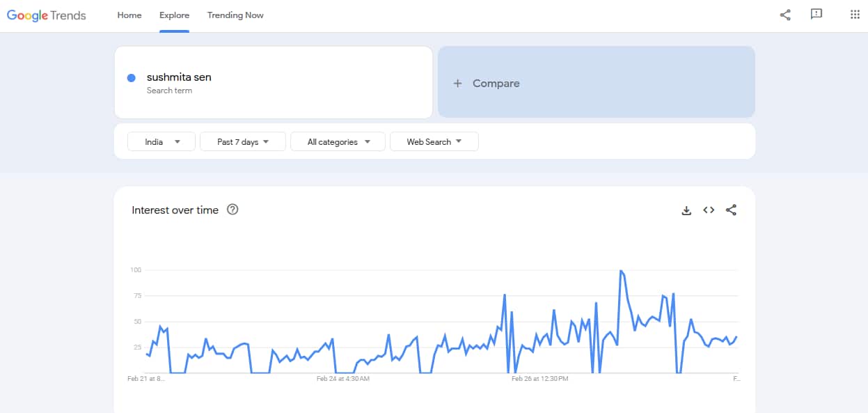
Task: Expand the All categories dropdown
Action: pos(336,142)
